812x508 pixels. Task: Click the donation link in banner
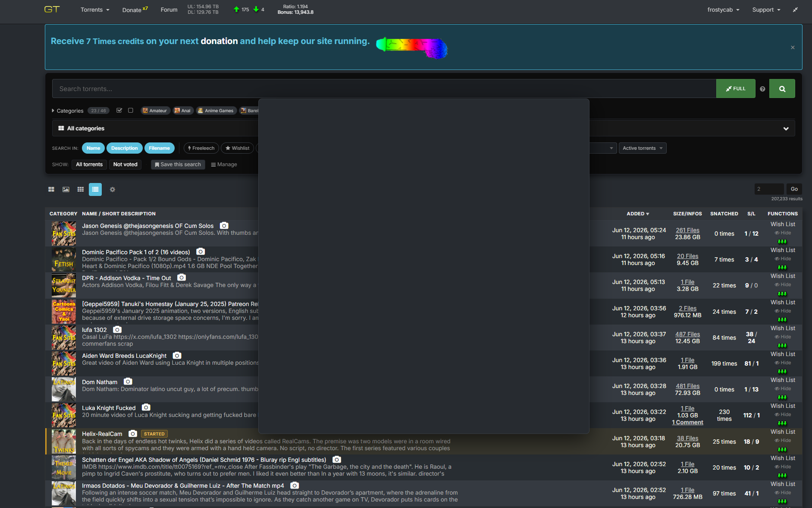219,41
